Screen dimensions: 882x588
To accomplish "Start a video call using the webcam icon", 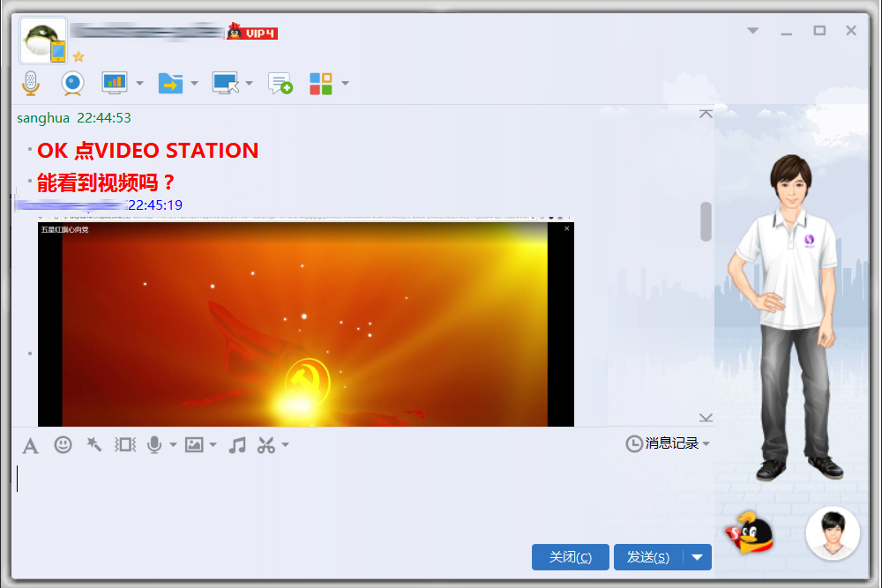I will click(x=71, y=83).
